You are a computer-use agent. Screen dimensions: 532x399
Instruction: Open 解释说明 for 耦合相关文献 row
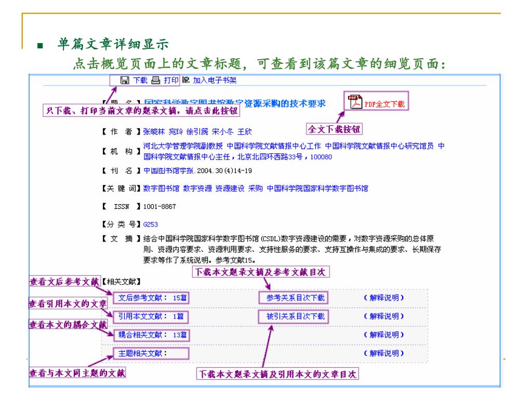384,335
